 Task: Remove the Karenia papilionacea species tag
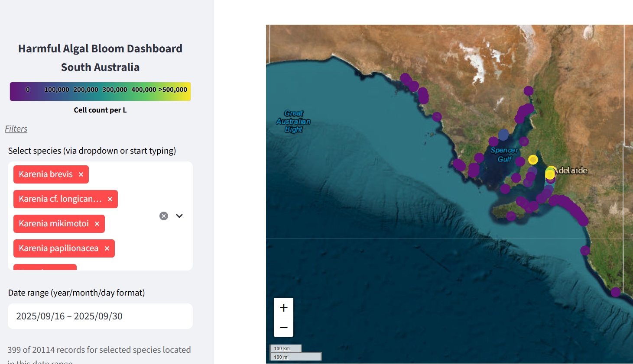(x=107, y=248)
